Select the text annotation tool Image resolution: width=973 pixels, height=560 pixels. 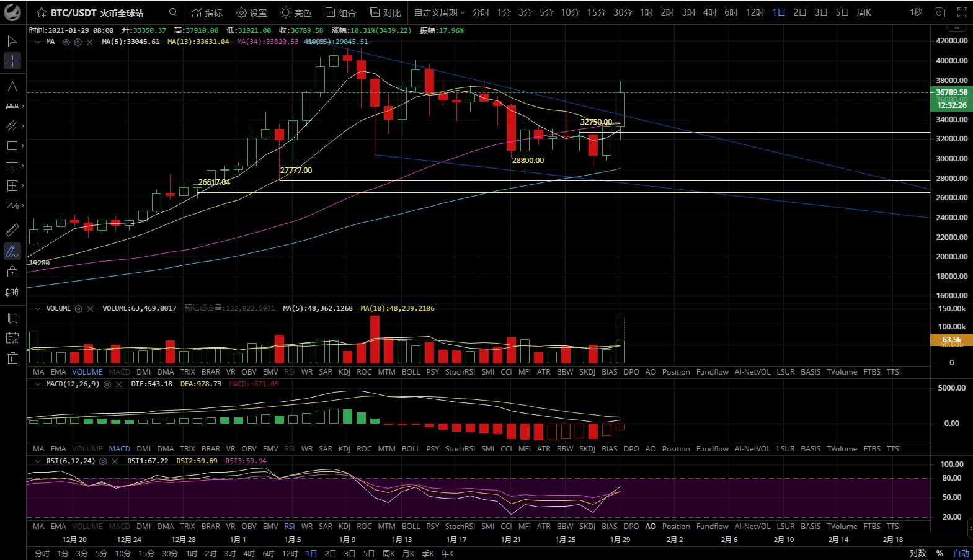(12, 87)
